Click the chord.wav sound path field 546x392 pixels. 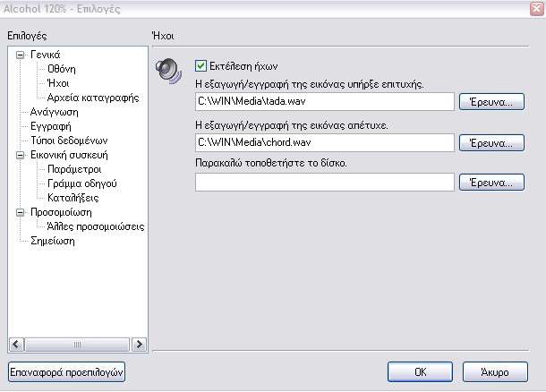click(325, 142)
